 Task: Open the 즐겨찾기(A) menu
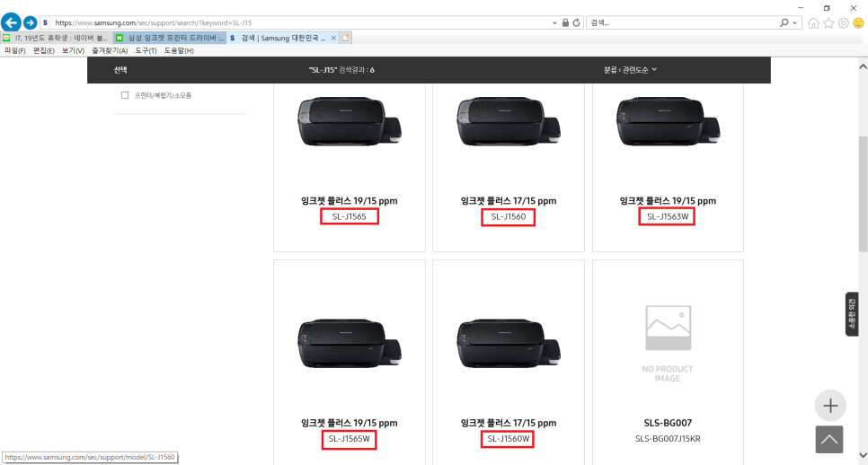pos(110,51)
